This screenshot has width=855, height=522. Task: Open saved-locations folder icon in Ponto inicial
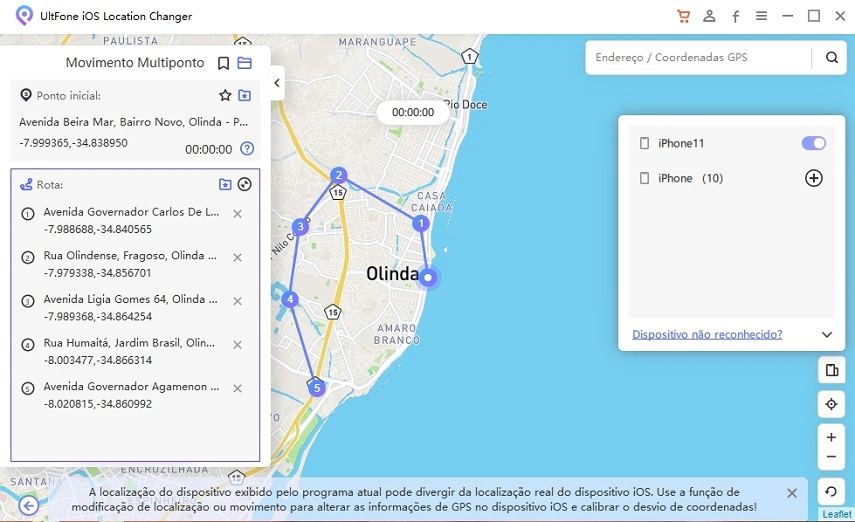coord(245,95)
